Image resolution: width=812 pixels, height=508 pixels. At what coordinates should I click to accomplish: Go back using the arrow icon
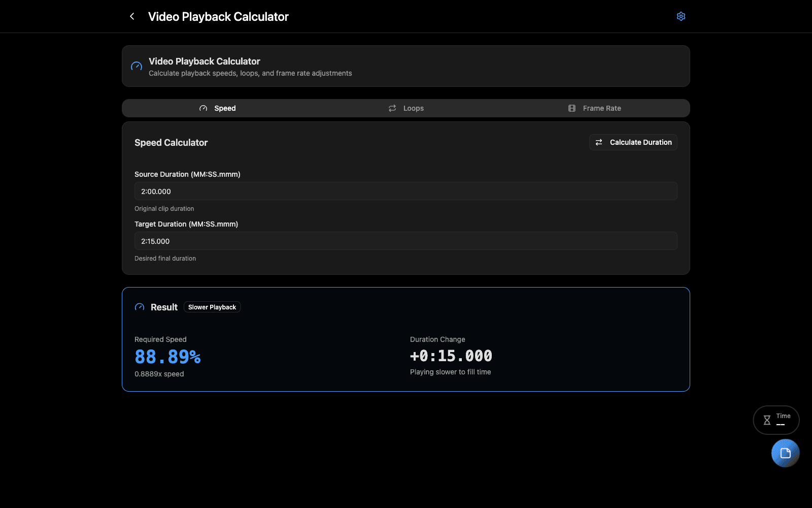[132, 16]
